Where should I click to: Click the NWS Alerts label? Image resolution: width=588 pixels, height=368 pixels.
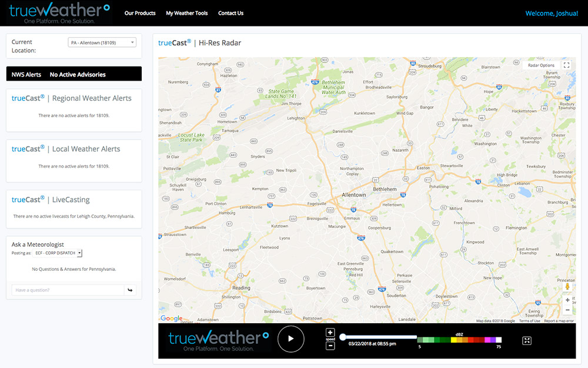coord(26,74)
